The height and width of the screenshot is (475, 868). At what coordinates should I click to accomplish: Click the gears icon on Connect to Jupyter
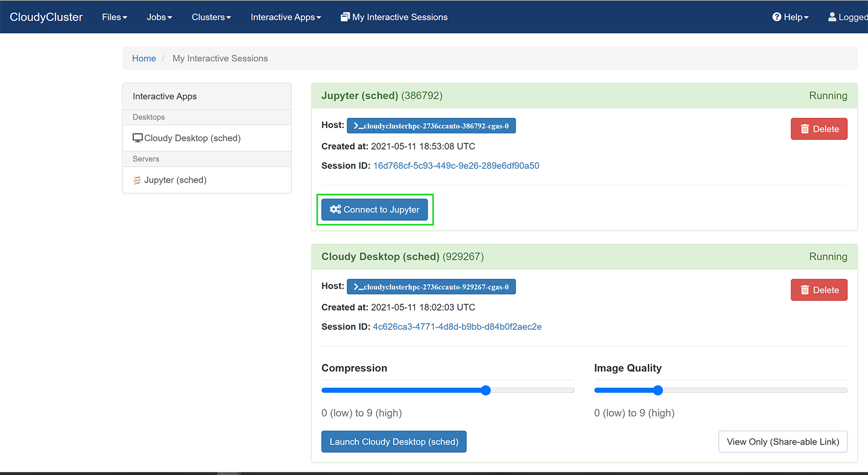click(335, 209)
